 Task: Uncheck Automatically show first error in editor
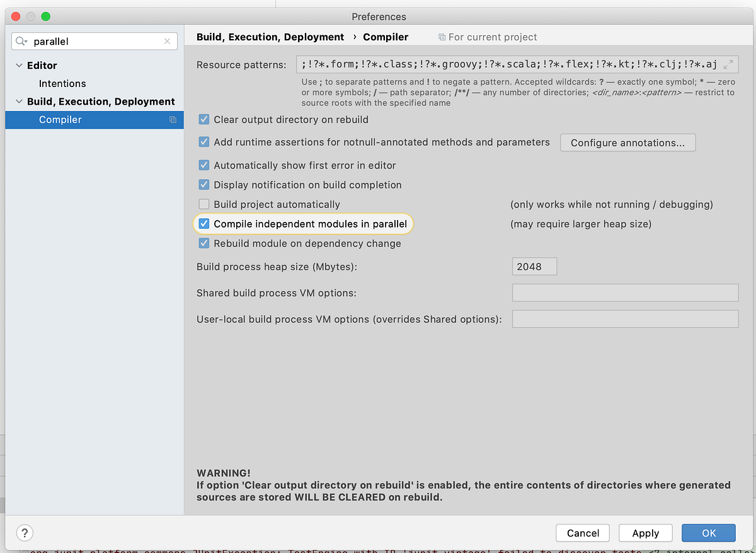click(x=203, y=165)
